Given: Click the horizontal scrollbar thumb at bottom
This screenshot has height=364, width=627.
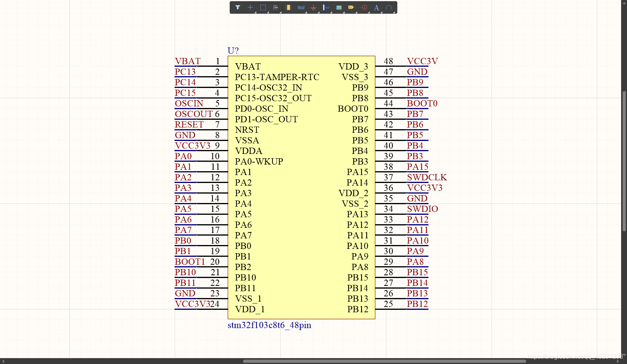Looking at the screenshot, I should coord(384,361).
